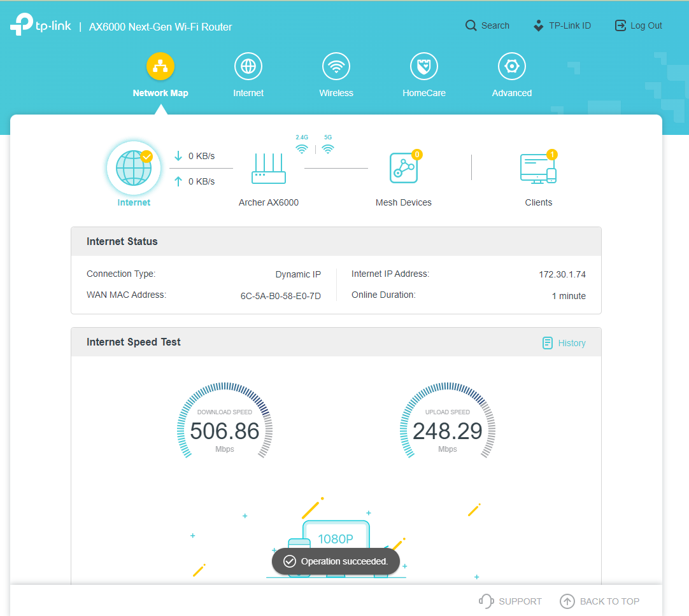This screenshot has width=689, height=616.
Task: Click the Internet label under the globe
Action: (x=134, y=202)
